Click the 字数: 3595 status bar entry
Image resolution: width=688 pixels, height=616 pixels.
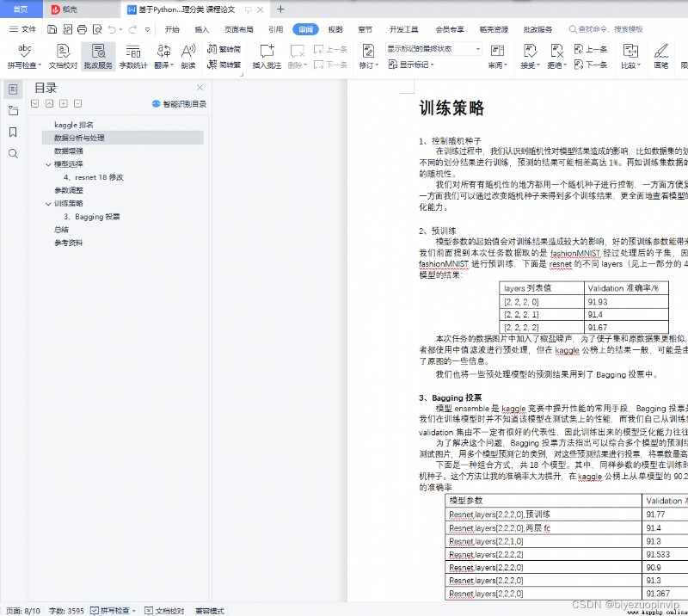(66, 611)
